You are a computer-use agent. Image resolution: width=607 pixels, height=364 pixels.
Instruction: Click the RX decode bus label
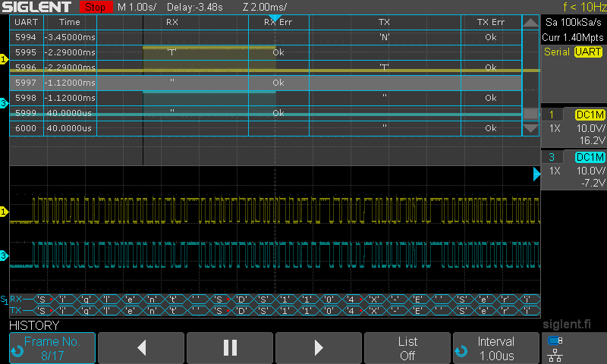[x=16, y=299]
